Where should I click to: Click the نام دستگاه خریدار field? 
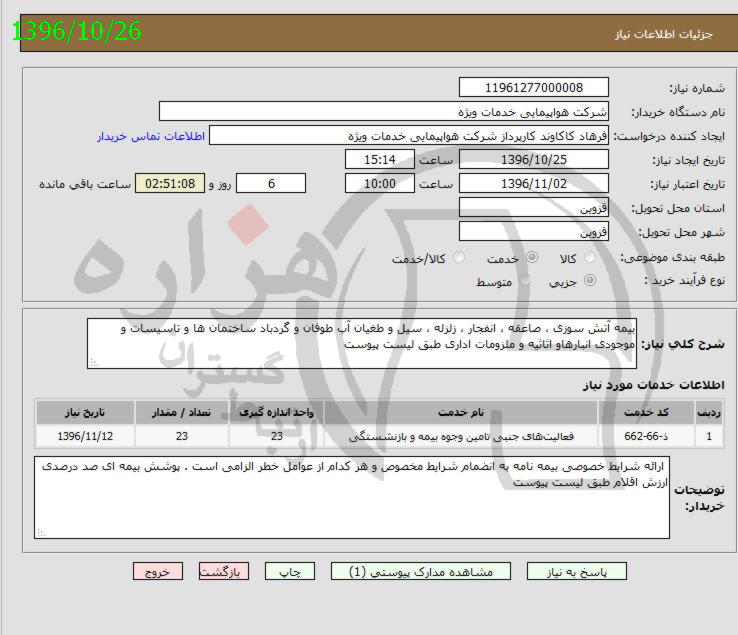tap(384, 112)
